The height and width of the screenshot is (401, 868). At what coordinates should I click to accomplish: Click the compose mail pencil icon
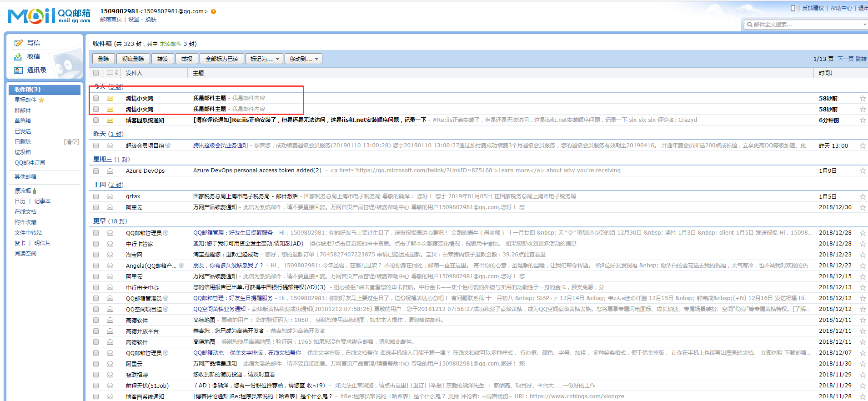pyautogui.click(x=19, y=43)
